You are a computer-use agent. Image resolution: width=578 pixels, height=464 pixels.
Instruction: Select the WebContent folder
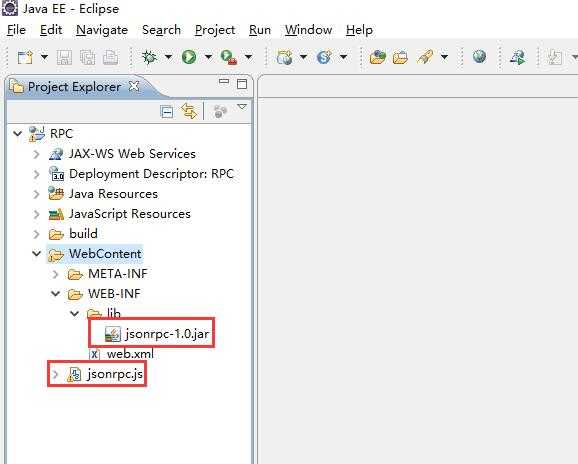coord(105,254)
